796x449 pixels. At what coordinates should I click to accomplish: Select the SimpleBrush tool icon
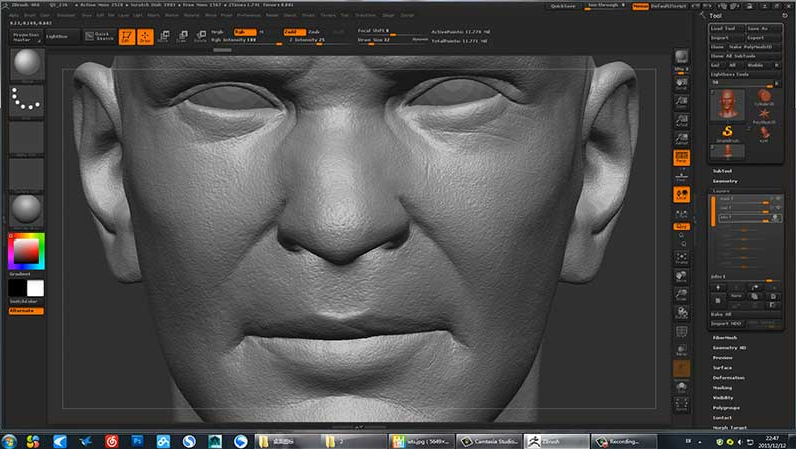[x=727, y=134]
